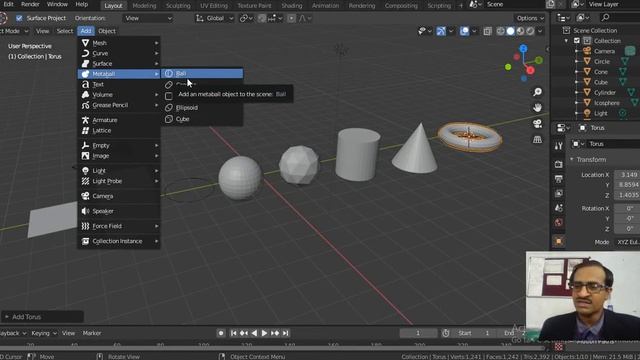Toggle Collection exclude checkbox in outliner
Screen dimensions: 640x360
coord(577,41)
